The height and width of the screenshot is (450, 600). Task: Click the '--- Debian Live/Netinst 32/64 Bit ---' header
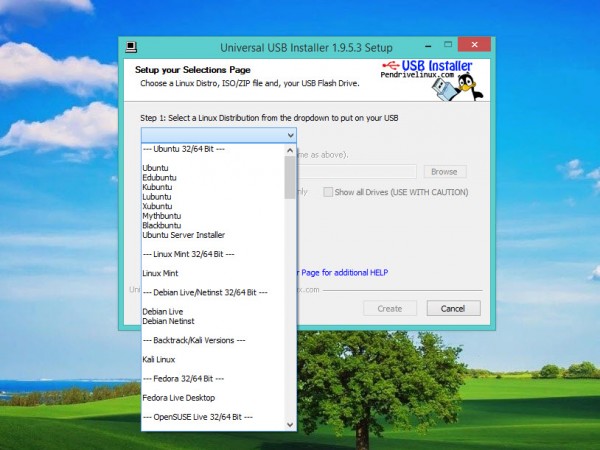[205, 292]
